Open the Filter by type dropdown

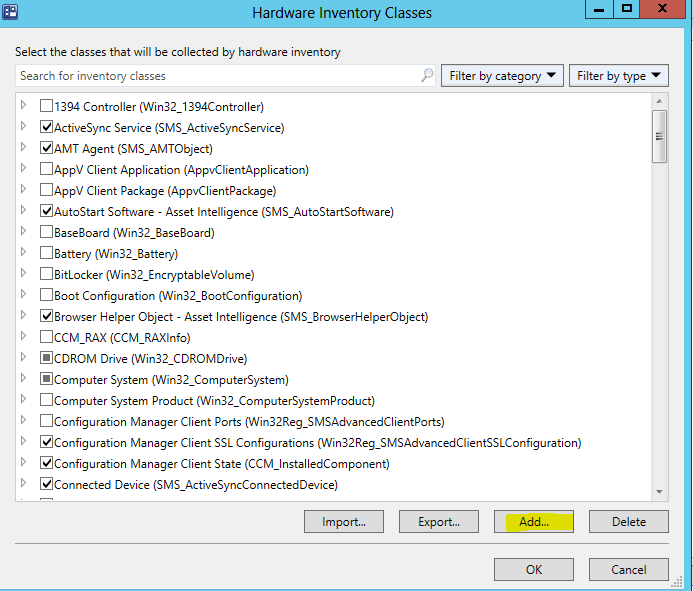point(618,76)
